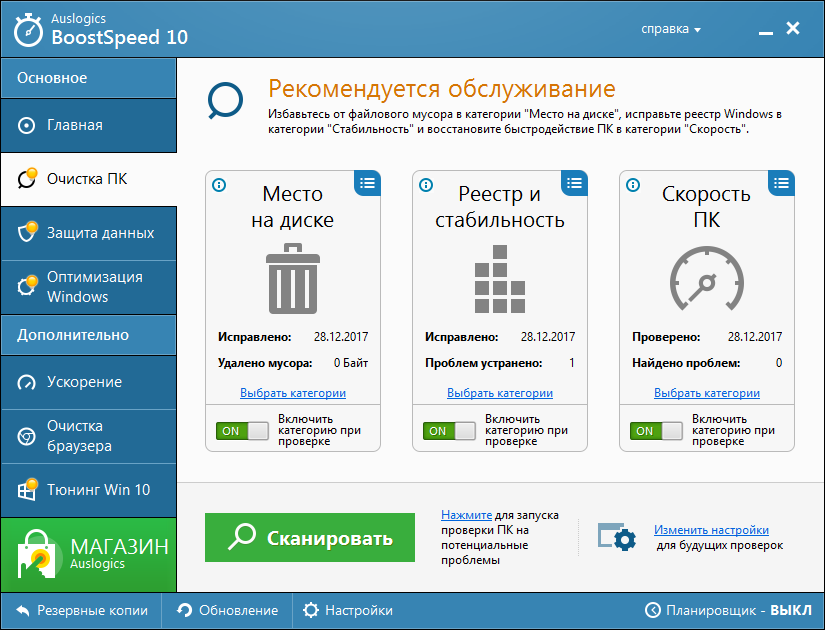Screen dimensions: 825x630
Task: Click the speedometer gauge icon
Action: coord(707,278)
